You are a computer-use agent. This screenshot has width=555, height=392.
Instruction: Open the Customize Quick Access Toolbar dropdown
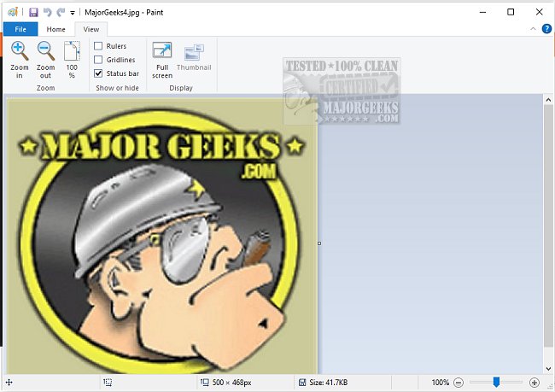tap(73, 13)
